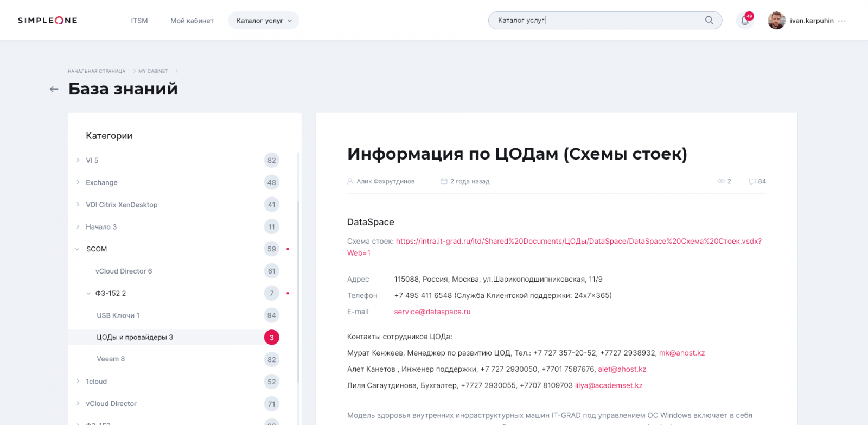Click the 2 года назад date text
Image resolution: width=868 pixels, height=425 pixels.
(470, 181)
